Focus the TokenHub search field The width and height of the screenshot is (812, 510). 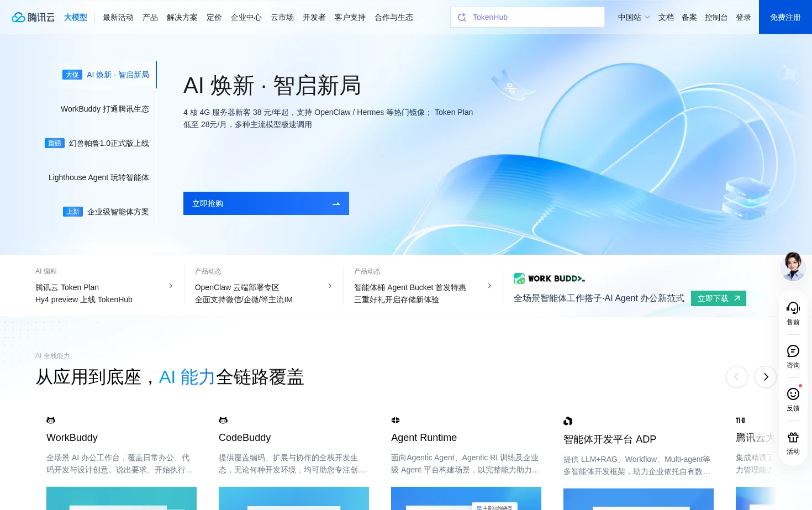pos(528,17)
